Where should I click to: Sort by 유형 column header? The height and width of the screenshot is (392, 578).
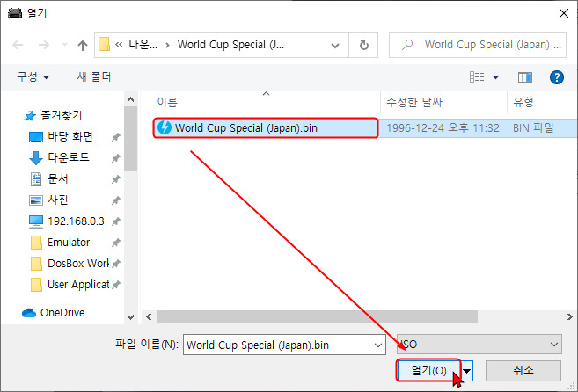tap(523, 102)
